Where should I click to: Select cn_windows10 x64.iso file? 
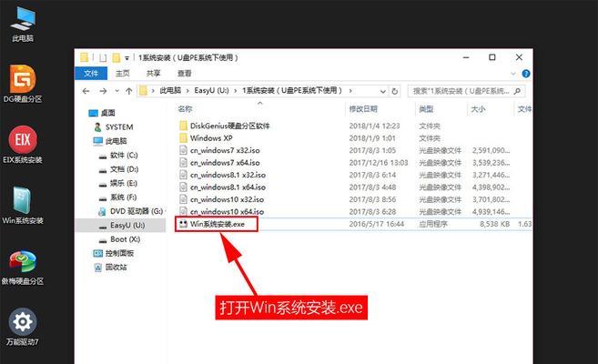coord(227,211)
